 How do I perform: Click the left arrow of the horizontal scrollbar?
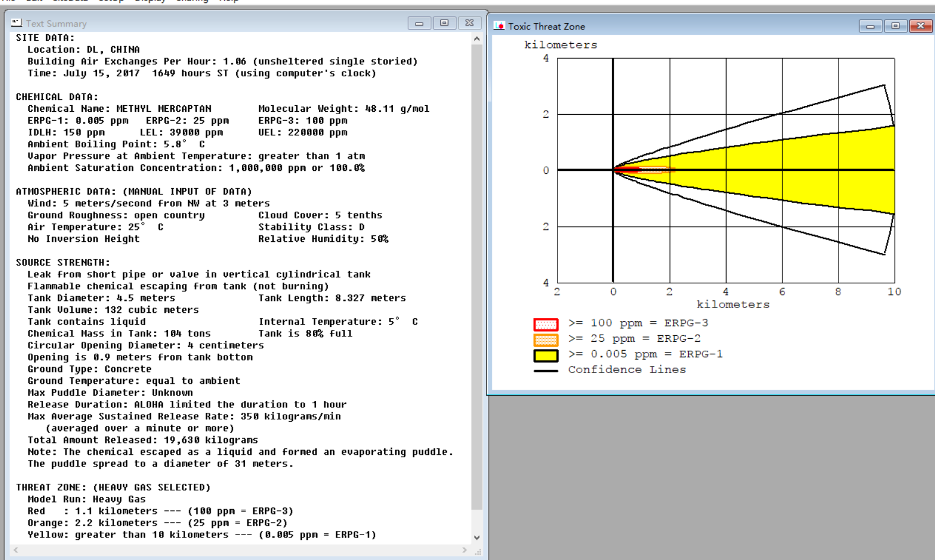tap(16, 550)
